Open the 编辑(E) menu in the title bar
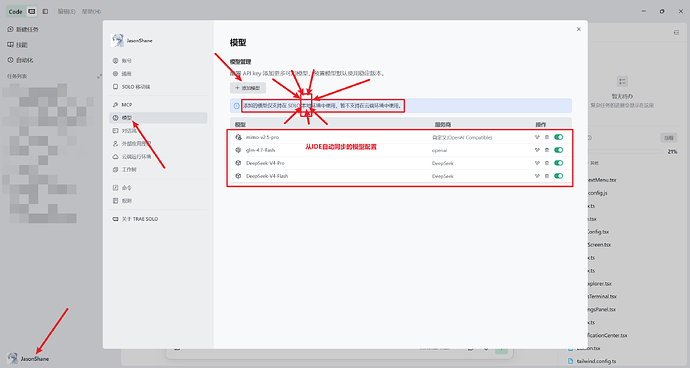Screen dimensions: 690x368 [x=67, y=11]
